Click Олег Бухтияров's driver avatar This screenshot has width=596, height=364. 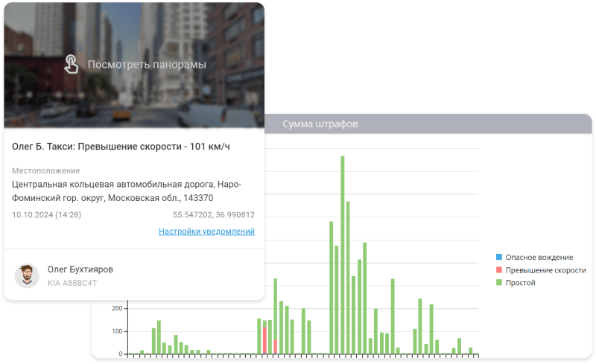pos(28,275)
